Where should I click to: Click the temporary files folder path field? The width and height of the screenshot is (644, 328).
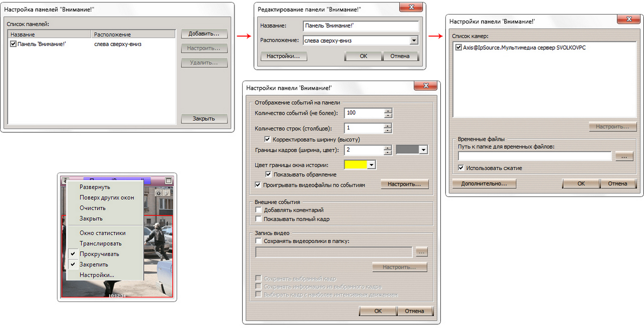pyautogui.click(x=535, y=156)
